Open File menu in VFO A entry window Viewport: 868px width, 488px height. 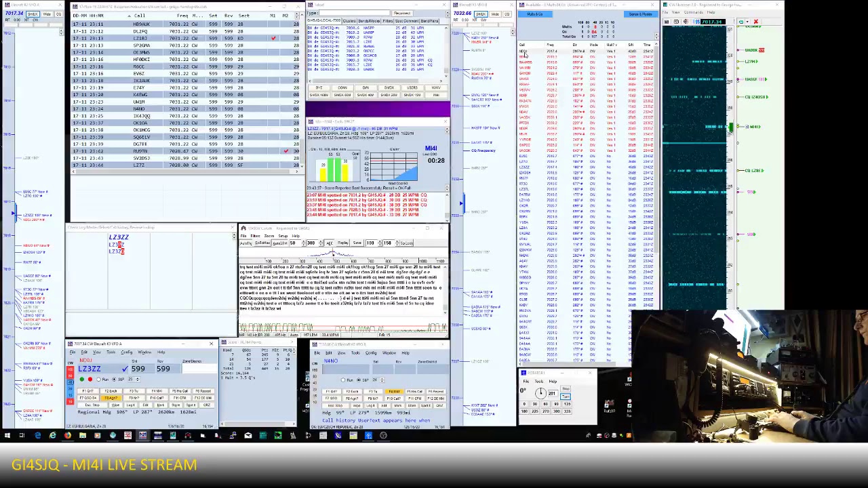[73, 352]
